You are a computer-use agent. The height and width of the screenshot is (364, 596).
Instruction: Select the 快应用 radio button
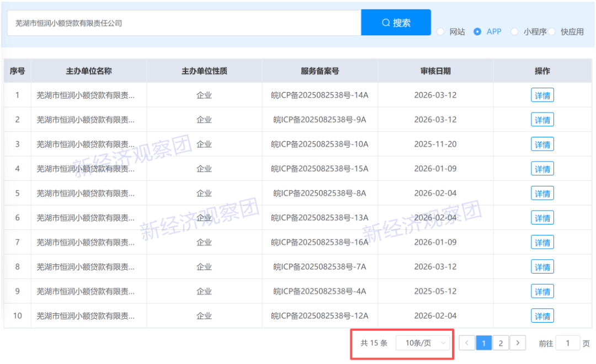552,31
